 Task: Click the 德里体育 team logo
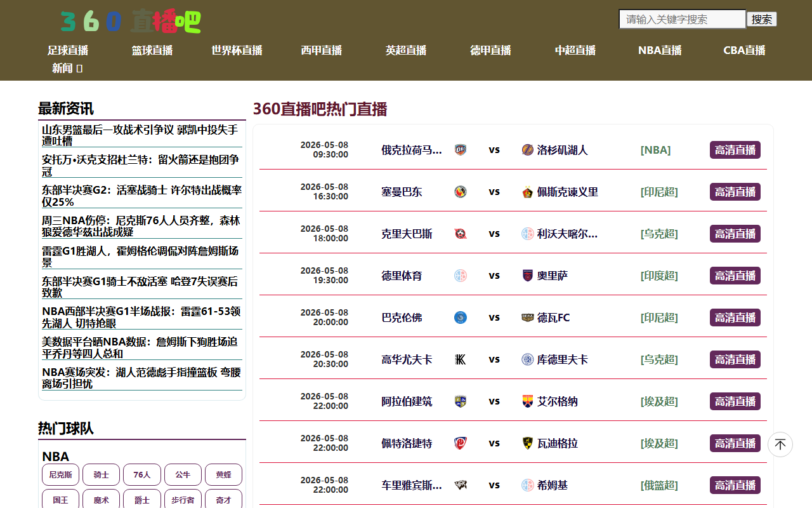pyautogui.click(x=461, y=276)
